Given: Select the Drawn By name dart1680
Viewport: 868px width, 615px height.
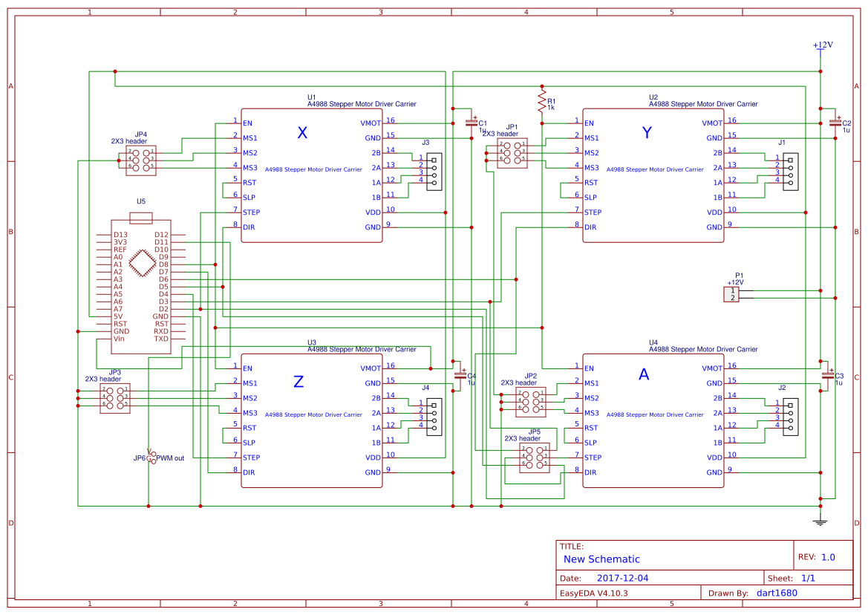Looking at the screenshot, I should click(x=776, y=593).
